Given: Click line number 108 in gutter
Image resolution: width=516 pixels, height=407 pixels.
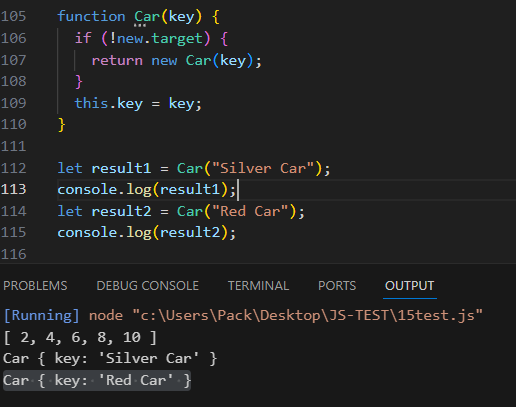Looking at the screenshot, I should pyautogui.click(x=13, y=81).
